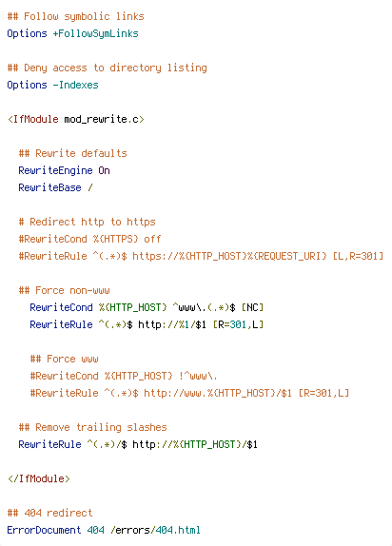Select the word FollowSymLinks
This screenshot has width=392, height=546.
98,33
